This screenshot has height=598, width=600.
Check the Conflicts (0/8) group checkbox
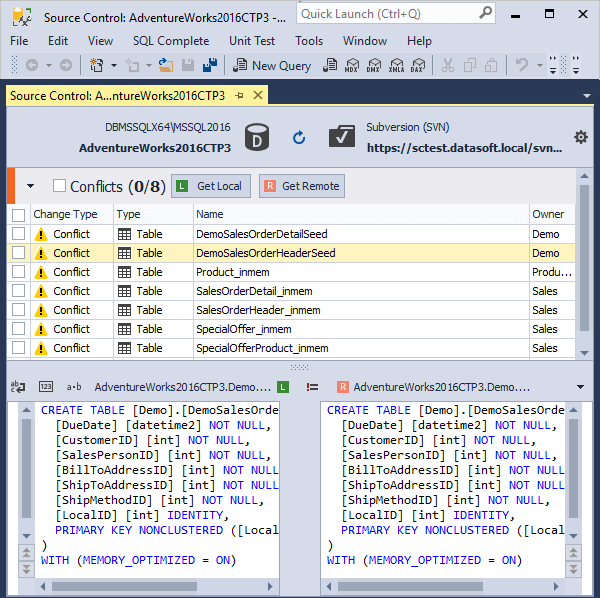tap(59, 186)
